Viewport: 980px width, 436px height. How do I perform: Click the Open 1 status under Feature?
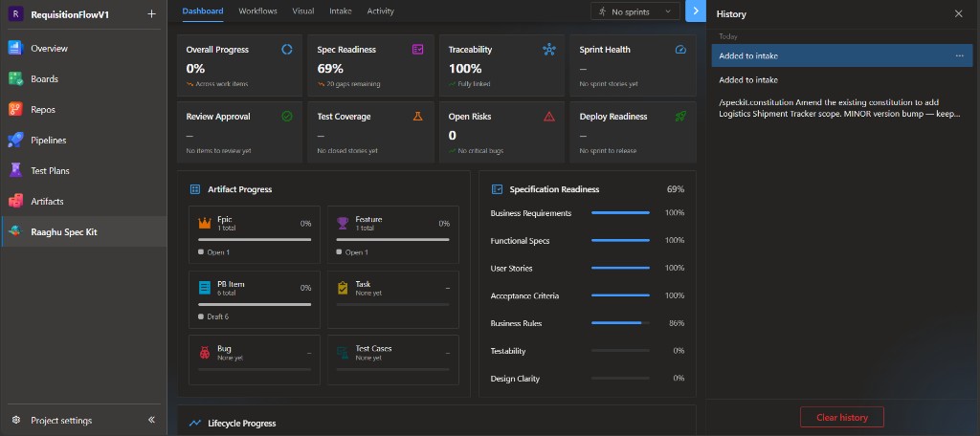pyautogui.click(x=352, y=252)
